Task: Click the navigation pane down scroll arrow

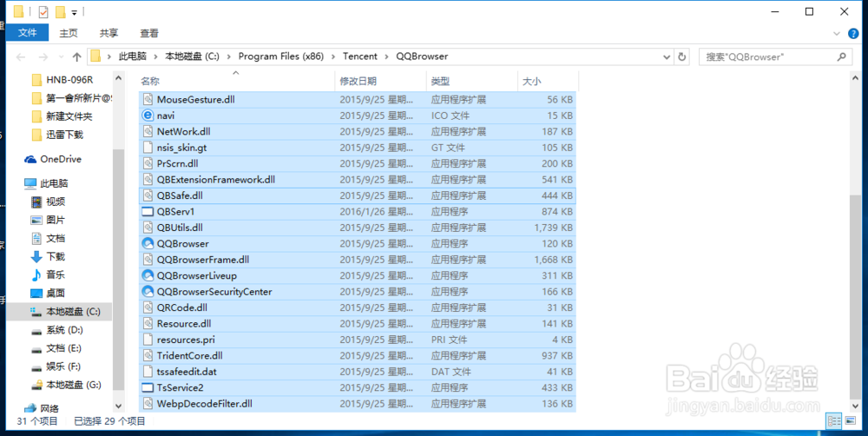Action: coord(118,407)
